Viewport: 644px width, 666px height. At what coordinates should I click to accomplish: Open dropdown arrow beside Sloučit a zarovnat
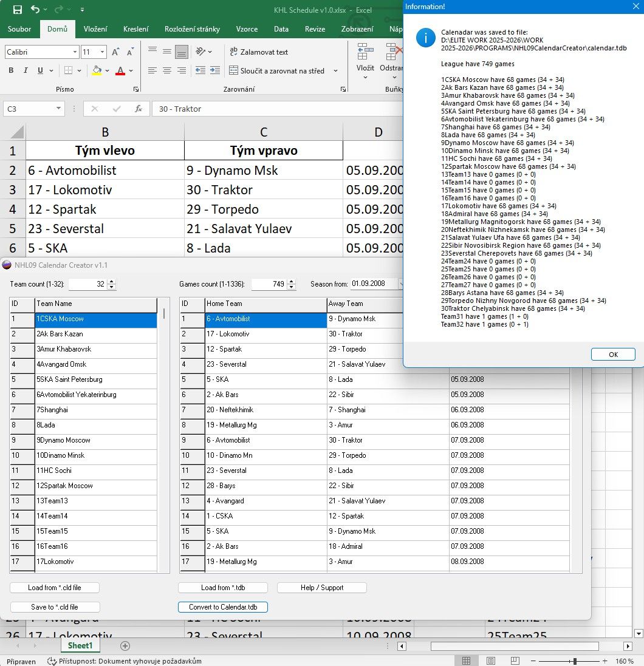point(336,70)
